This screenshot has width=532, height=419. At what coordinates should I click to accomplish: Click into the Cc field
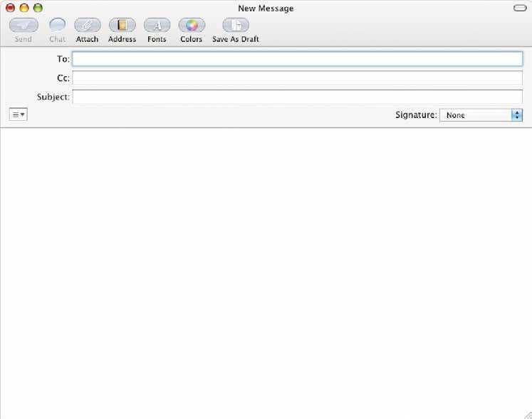point(298,78)
